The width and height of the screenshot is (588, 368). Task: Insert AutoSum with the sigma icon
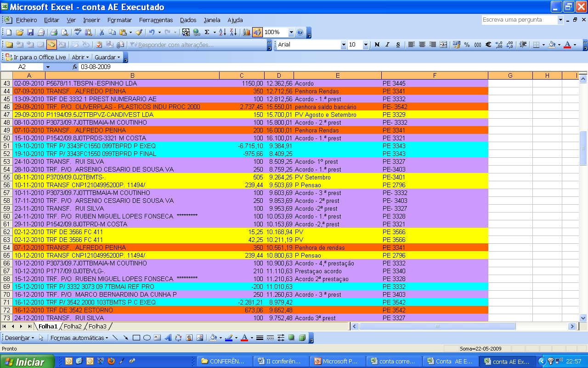click(207, 32)
